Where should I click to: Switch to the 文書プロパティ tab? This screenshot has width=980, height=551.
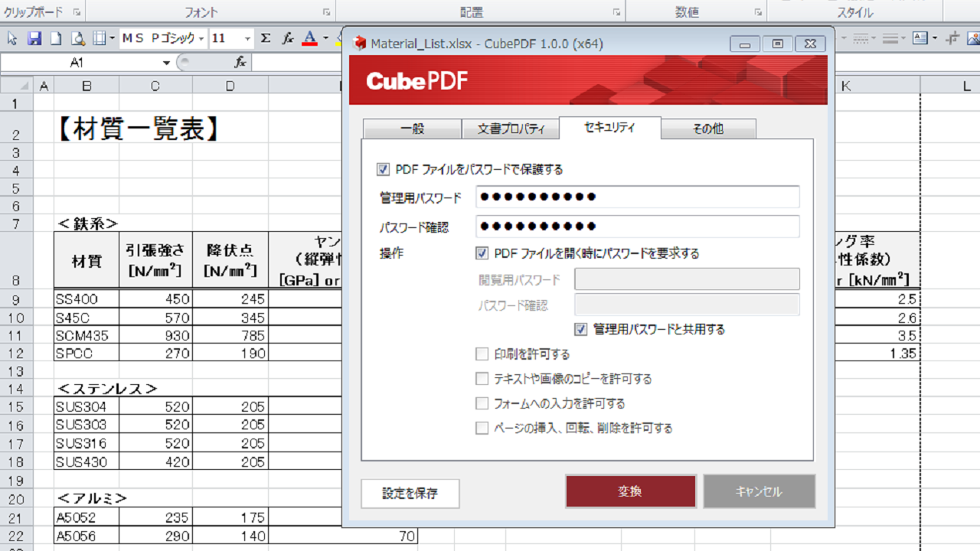point(511,129)
